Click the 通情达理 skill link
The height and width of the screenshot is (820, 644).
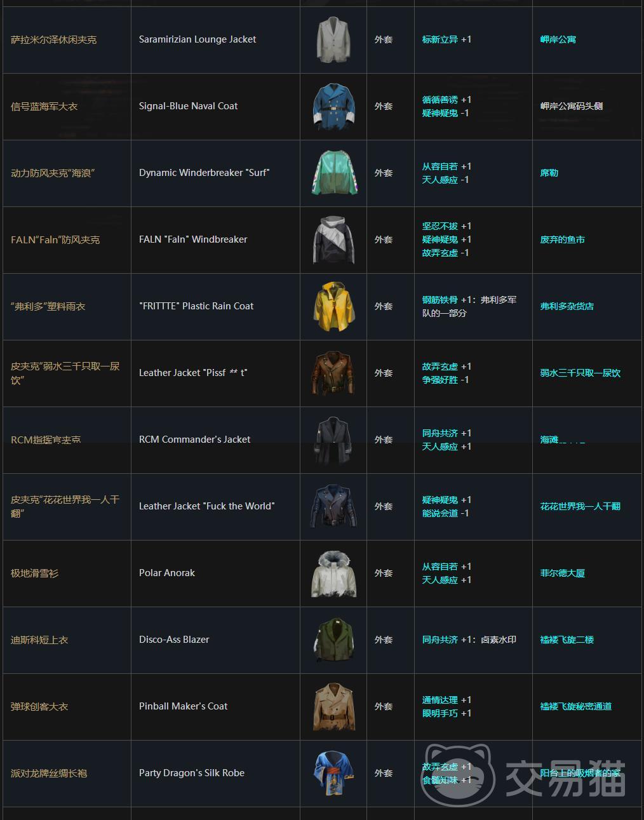[439, 700]
